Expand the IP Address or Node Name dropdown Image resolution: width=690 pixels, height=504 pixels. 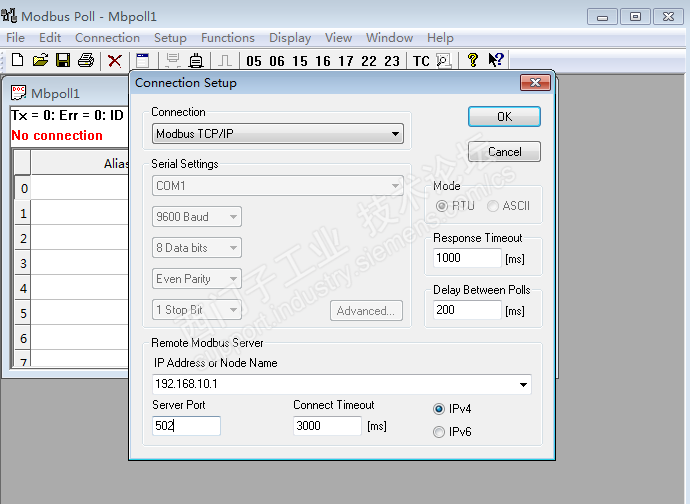pyautogui.click(x=523, y=385)
